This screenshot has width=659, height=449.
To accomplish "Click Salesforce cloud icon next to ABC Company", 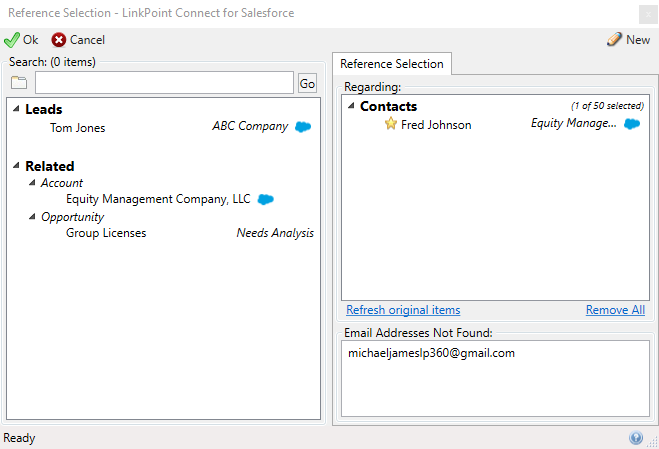I will point(303,127).
